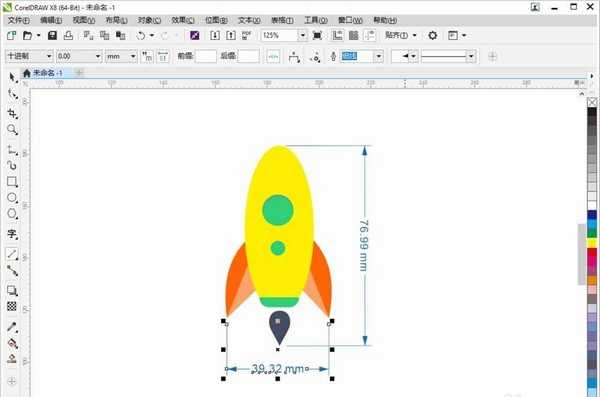Select the Text tool
This screenshot has height=397, width=600.
12,234
